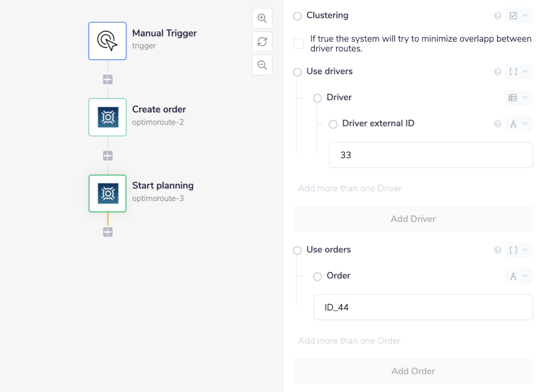The height and width of the screenshot is (392, 542).
Task: Toggle the Use drivers radio circle
Action: [x=297, y=72]
